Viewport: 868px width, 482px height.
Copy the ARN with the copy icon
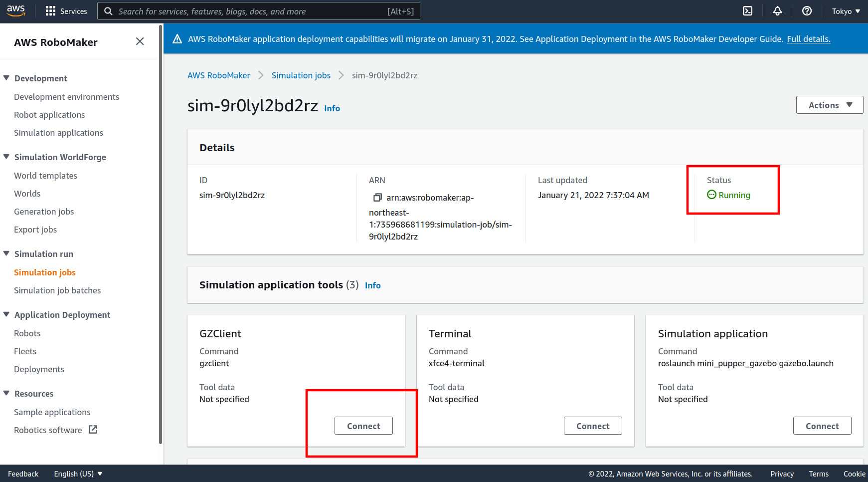[377, 198]
